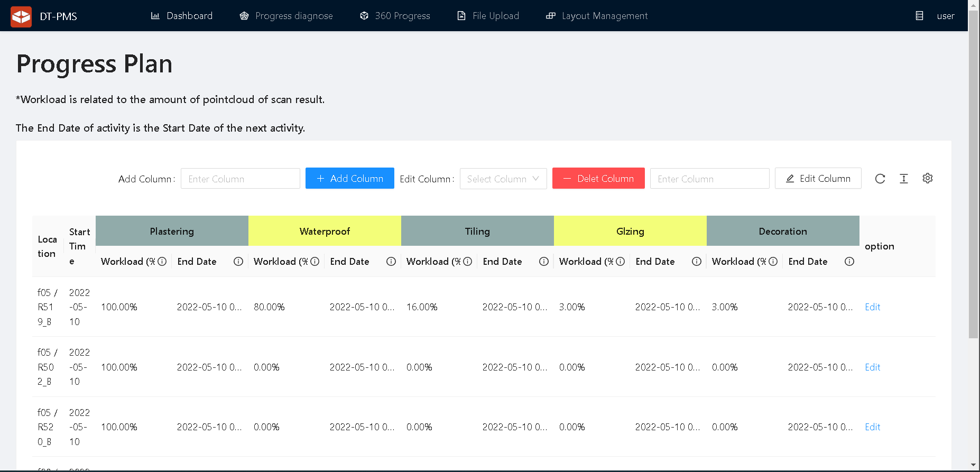The width and height of the screenshot is (980, 472).
Task: Click the Add Column name input field
Action: coord(241,179)
